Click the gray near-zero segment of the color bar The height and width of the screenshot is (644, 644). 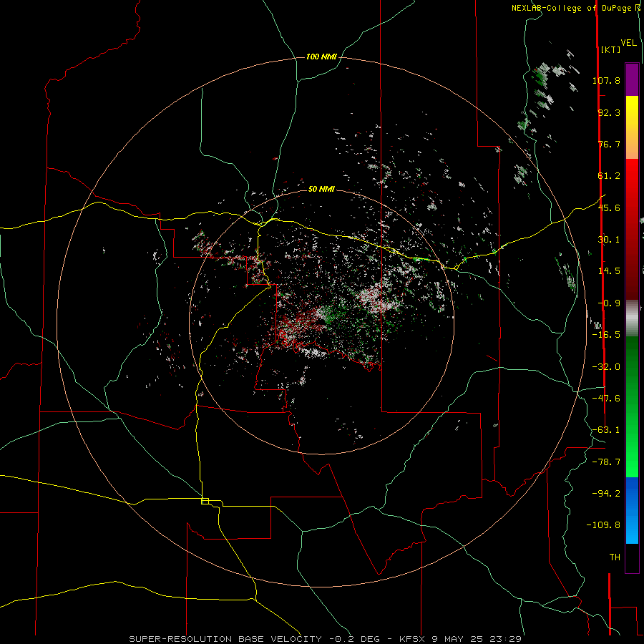632,318
